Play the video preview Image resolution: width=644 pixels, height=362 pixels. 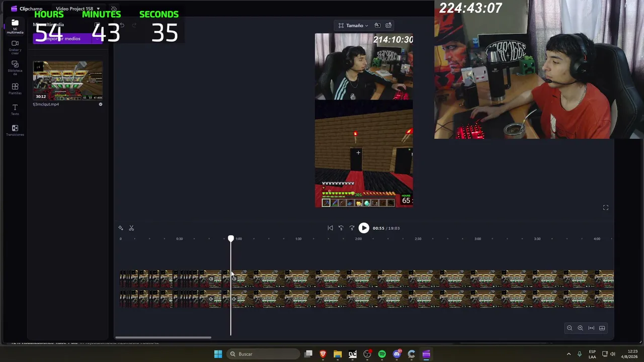tap(364, 228)
